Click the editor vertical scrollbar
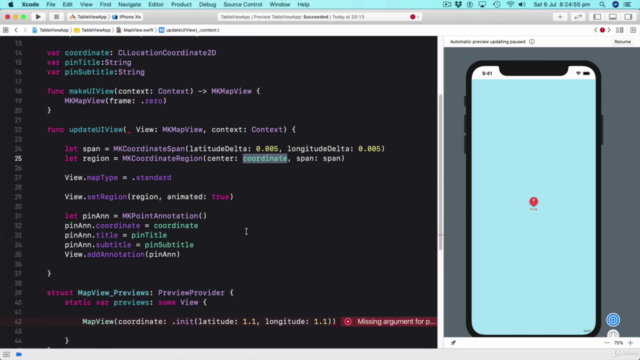 (440, 171)
